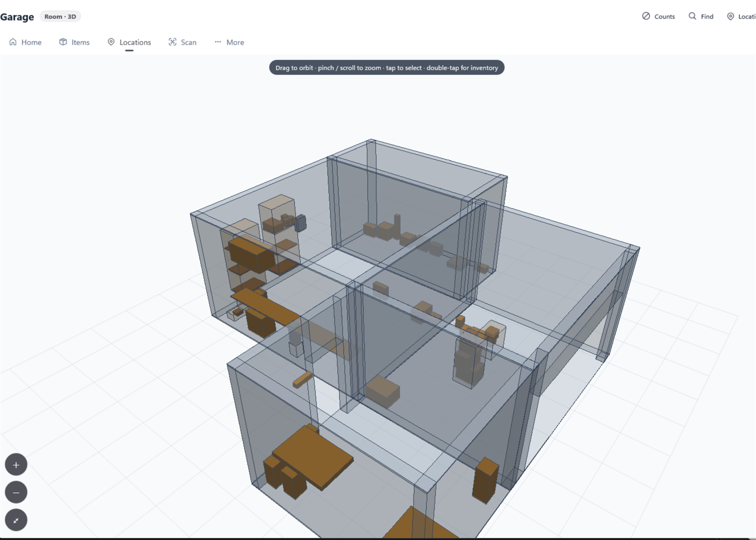Click the fit-to-view expand button
Viewport: 756px width, 540px height.
pyautogui.click(x=16, y=520)
